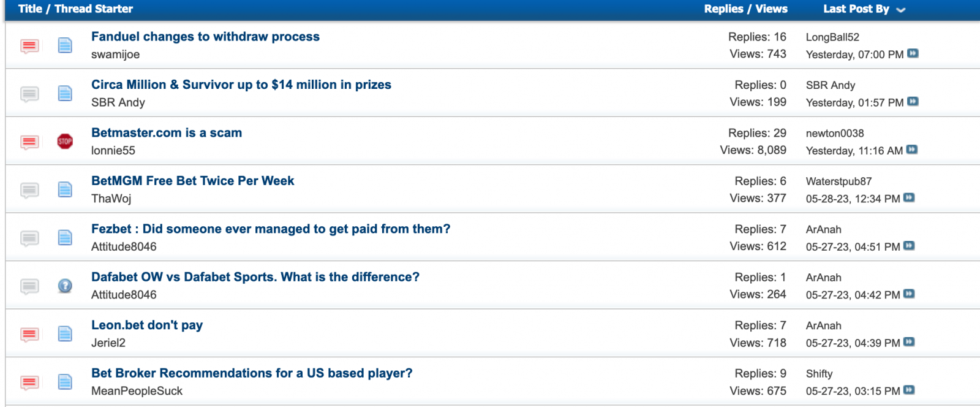
Task: Open 'Leon.bet don't pay' thread
Action: [x=147, y=325]
